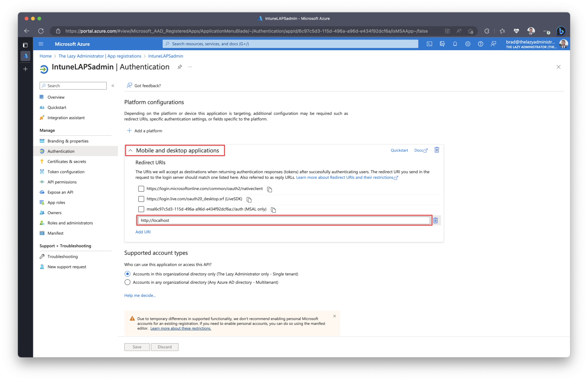
Task: Dismiss the personal accounts warning banner
Action: [334, 316]
